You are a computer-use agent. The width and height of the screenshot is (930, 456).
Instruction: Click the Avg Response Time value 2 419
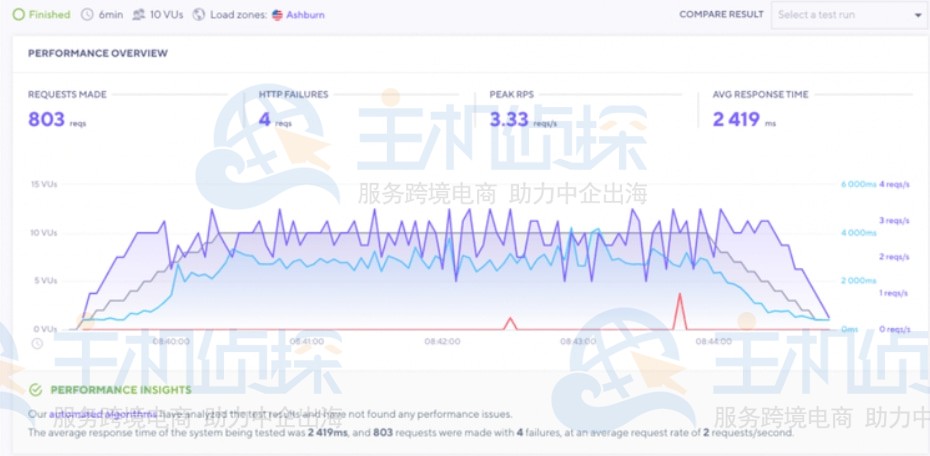(x=736, y=120)
